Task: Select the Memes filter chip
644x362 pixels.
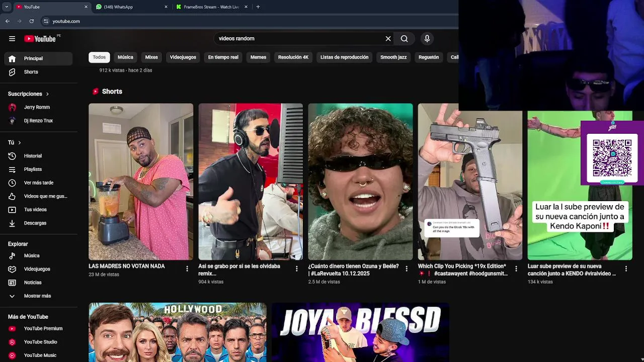Action: [258, 57]
